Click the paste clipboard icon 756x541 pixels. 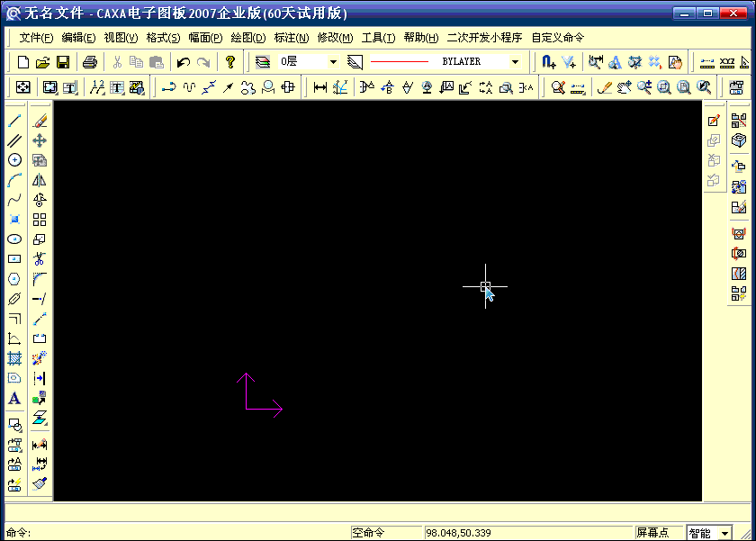pyautogui.click(x=157, y=62)
